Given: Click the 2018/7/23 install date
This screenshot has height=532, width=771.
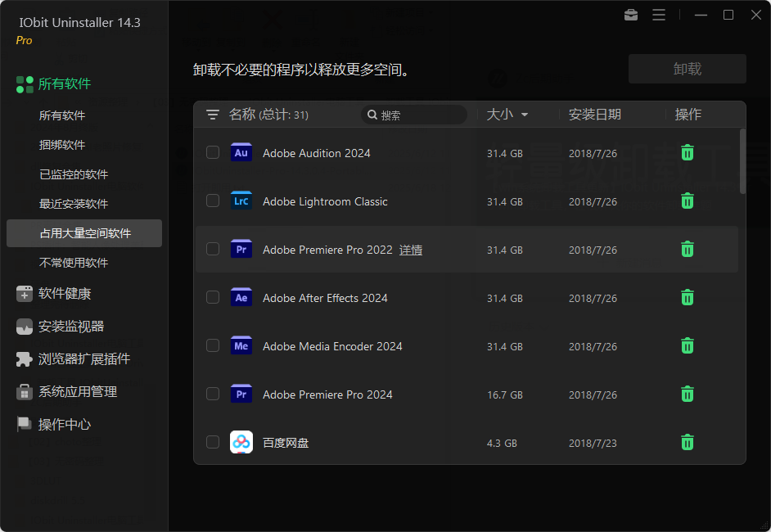Looking at the screenshot, I should [593, 443].
